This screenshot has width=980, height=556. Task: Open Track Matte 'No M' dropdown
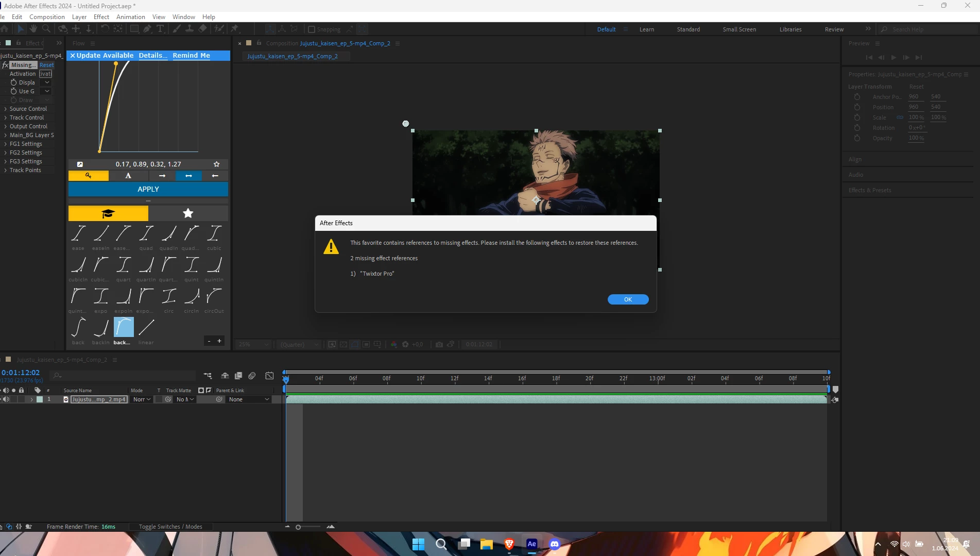pos(185,399)
